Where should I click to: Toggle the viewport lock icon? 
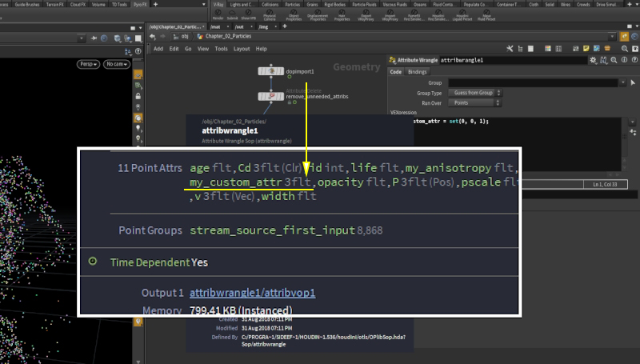pyautogui.click(x=138, y=96)
